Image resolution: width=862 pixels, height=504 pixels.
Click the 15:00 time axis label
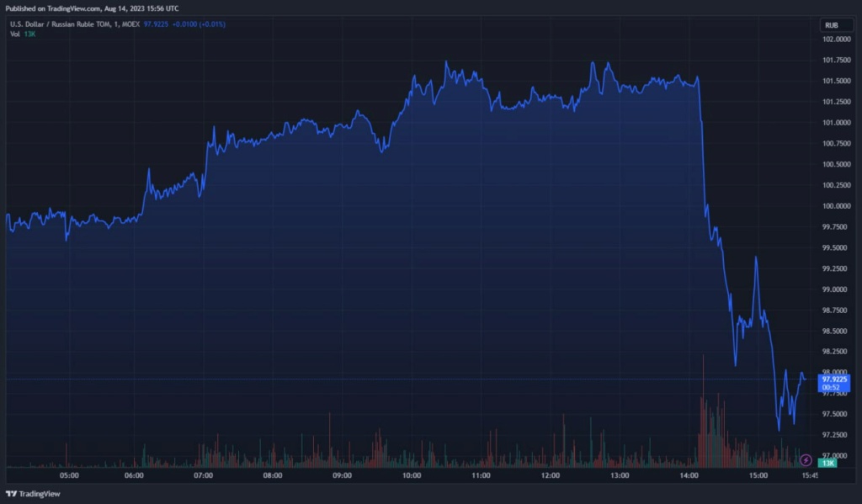pyautogui.click(x=758, y=475)
